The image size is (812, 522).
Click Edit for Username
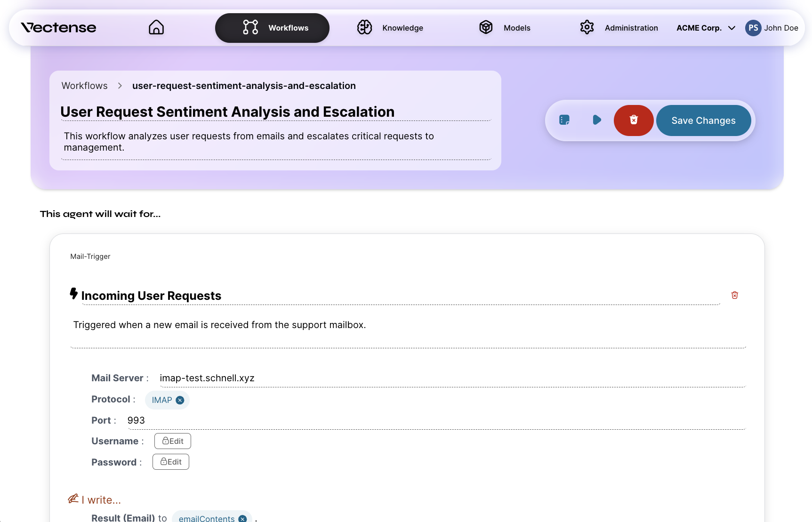pyautogui.click(x=173, y=441)
